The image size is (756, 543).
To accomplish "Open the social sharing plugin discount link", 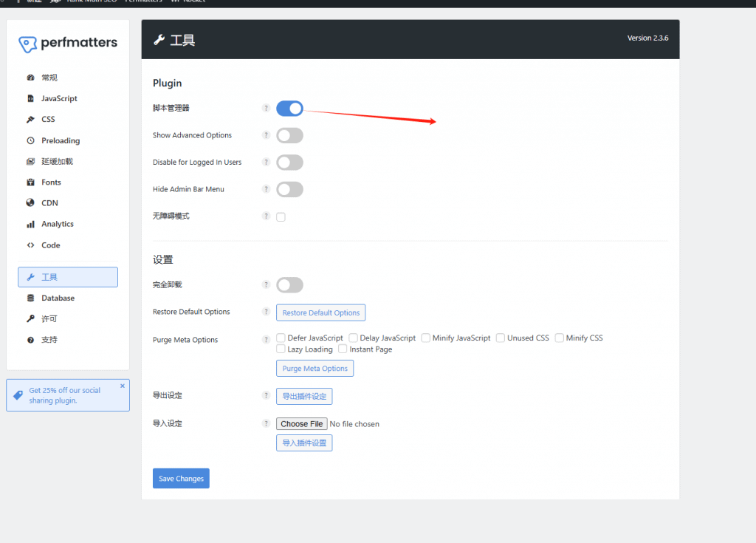I will click(x=65, y=395).
